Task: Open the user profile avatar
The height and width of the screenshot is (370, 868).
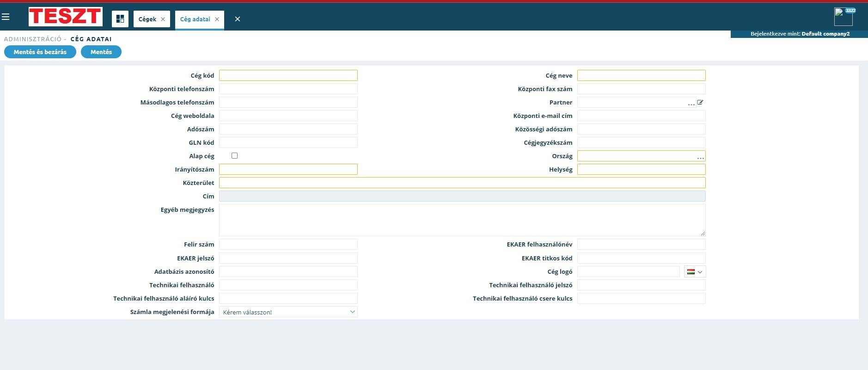Action: (843, 17)
